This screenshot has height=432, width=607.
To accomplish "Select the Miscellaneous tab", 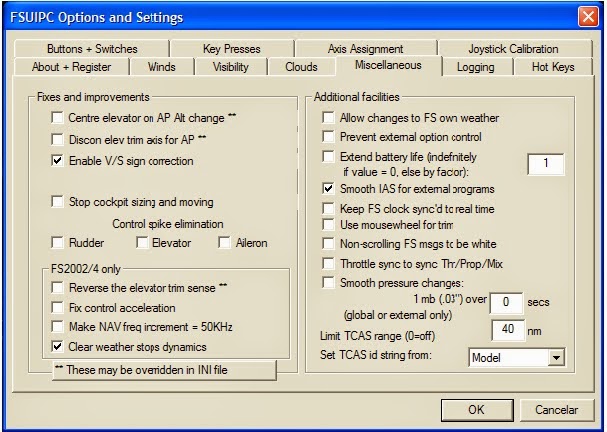I will [x=388, y=65].
